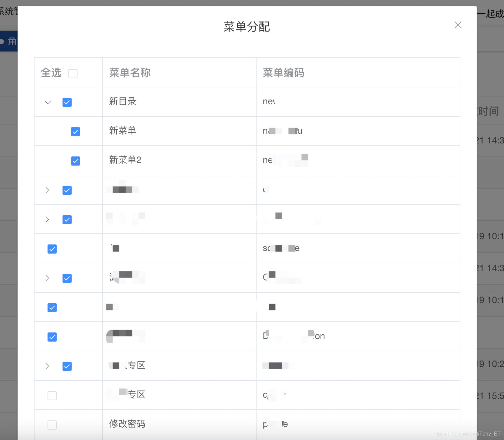Uncheck the 新目录 row checkbox
Viewport: 504px width, 440px height.
[x=67, y=102]
